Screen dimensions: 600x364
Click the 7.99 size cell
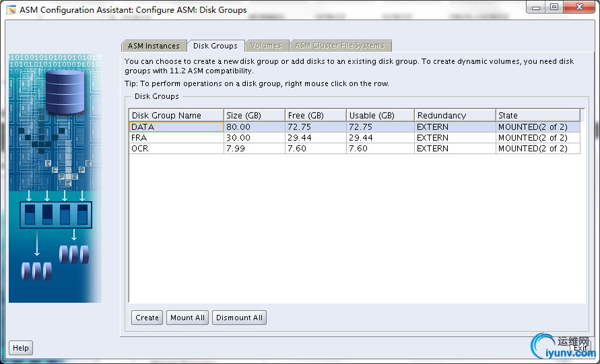(254, 148)
